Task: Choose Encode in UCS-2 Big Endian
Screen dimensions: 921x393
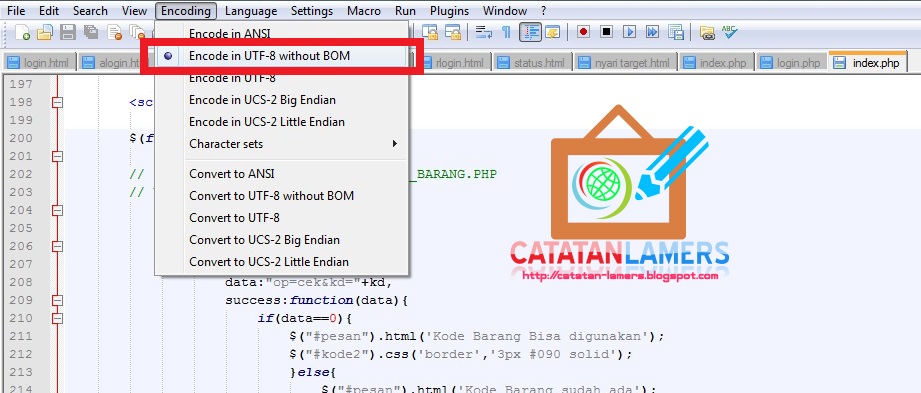Action: click(x=281, y=100)
